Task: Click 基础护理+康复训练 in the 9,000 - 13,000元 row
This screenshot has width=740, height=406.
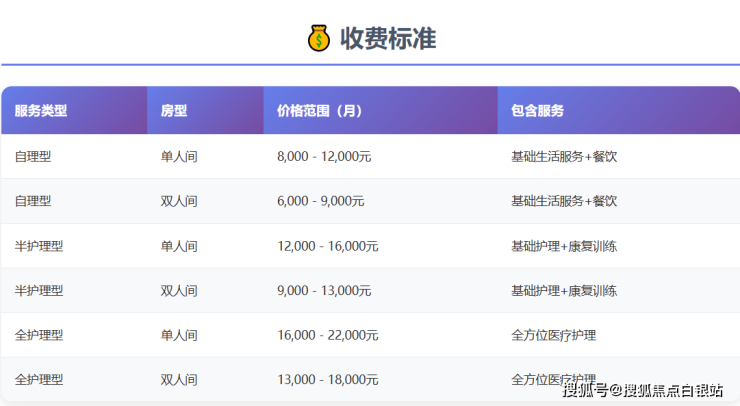Action: pyautogui.click(x=564, y=291)
